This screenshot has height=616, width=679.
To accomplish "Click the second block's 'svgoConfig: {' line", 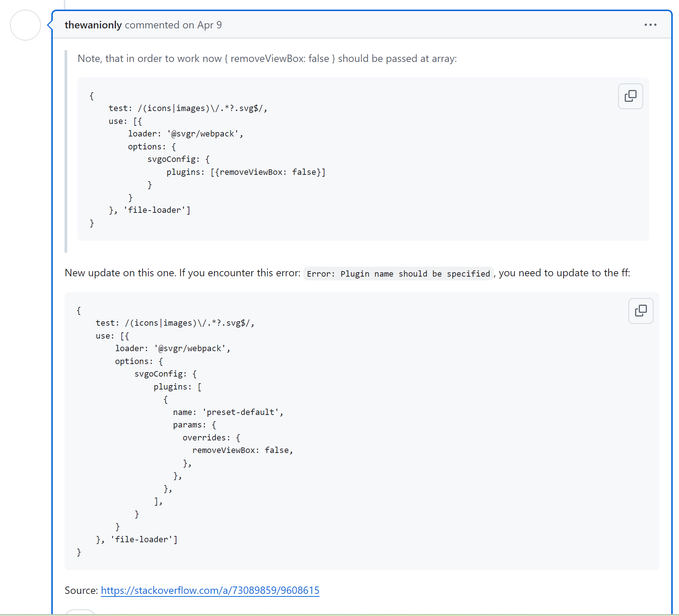I will (x=165, y=374).
